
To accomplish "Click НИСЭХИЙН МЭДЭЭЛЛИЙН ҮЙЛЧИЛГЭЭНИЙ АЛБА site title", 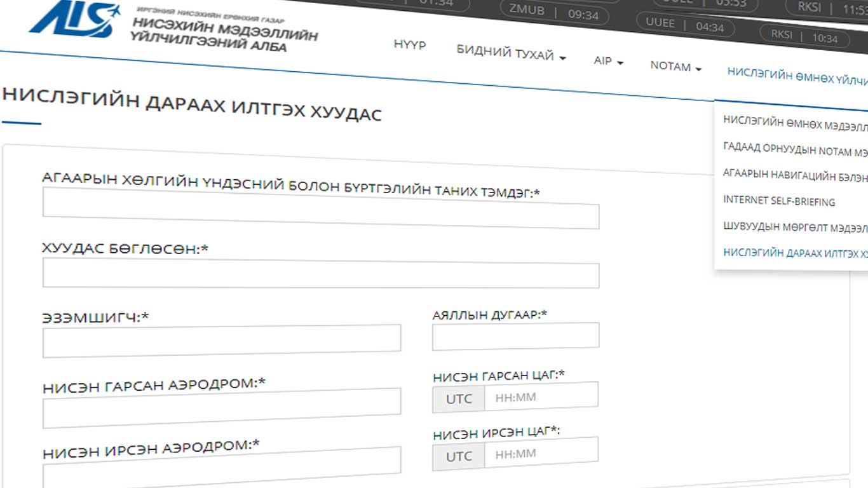I will pos(224,35).
